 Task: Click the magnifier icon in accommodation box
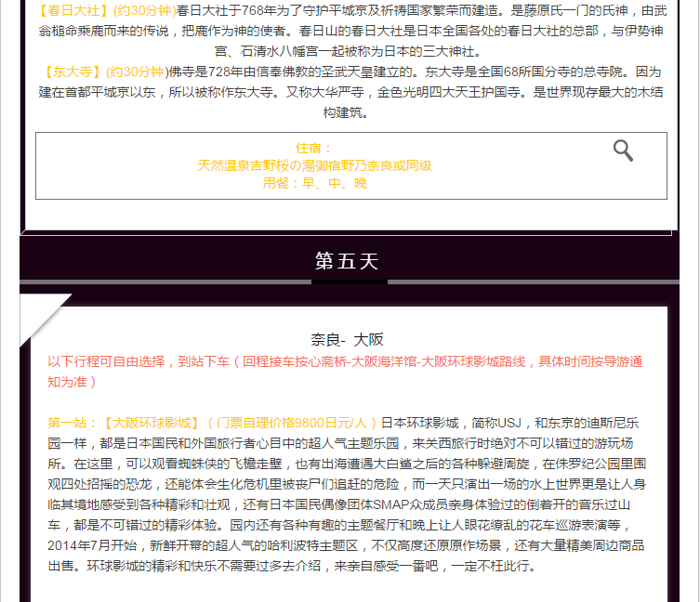point(623,150)
